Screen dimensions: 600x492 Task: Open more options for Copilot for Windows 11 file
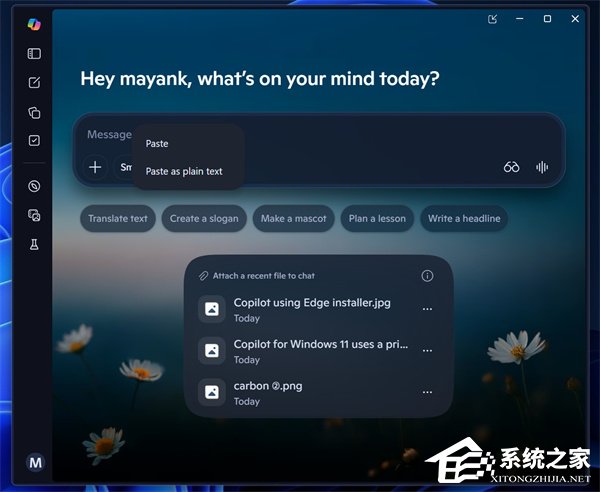[x=427, y=350]
